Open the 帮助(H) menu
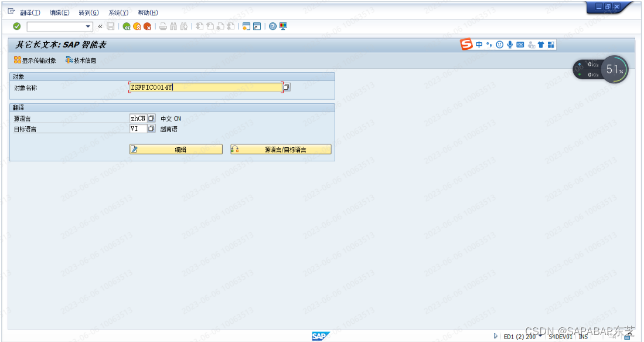The image size is (644, 342). (x=148, y=13)
